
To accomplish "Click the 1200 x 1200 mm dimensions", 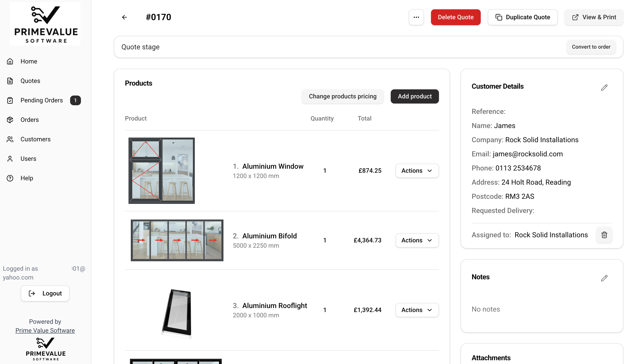I will (256, 176).
